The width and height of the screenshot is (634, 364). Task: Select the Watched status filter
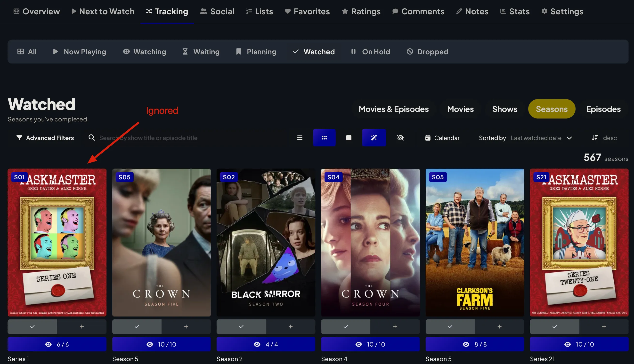pyautogui.click(x=314, y=52)
